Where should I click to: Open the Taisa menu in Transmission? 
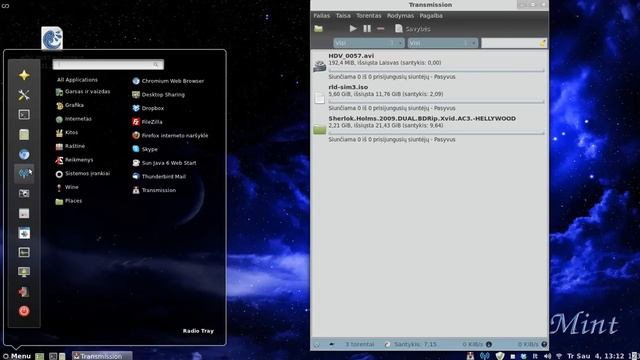tap(343, 16)
